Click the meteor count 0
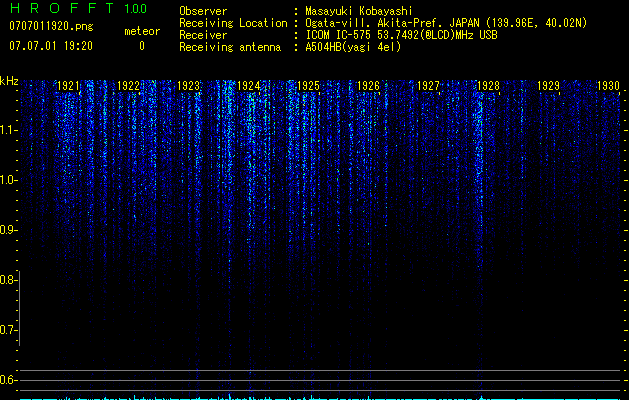Screen dimensions: 629x400 pos(142,46)
